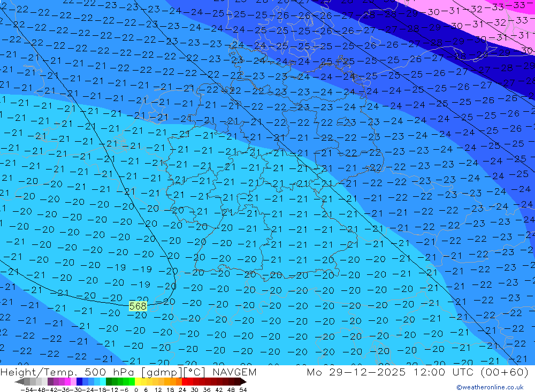Viewport: 535px width, 392px height.
Task: Pick the dark blue swatch above -30 in legend
Action: [79, 382]
